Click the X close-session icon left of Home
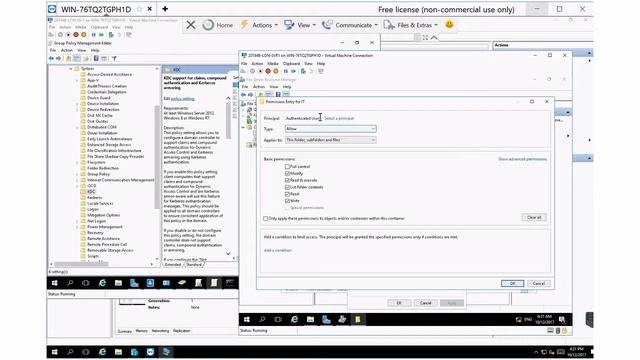640x360 pixels. coord(191,25)
